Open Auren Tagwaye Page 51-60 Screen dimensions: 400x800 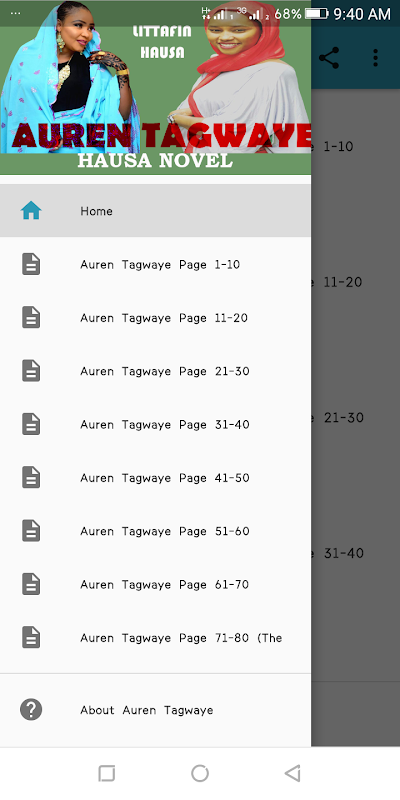pos(155,531)
